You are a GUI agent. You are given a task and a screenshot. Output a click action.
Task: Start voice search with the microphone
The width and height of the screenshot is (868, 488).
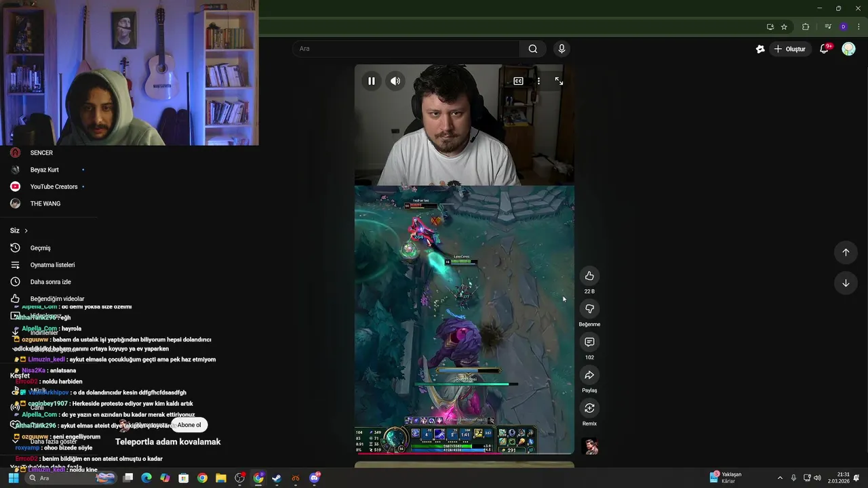tap(561, 49)
